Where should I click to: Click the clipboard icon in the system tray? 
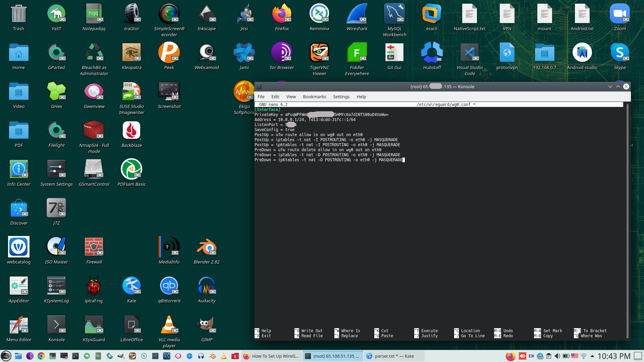(549, 356)
